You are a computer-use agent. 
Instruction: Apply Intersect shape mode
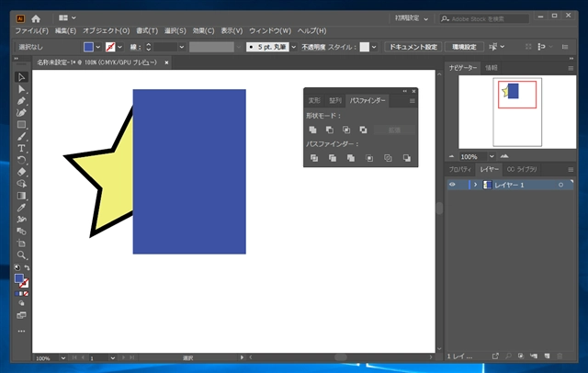(x=346, y=130)
